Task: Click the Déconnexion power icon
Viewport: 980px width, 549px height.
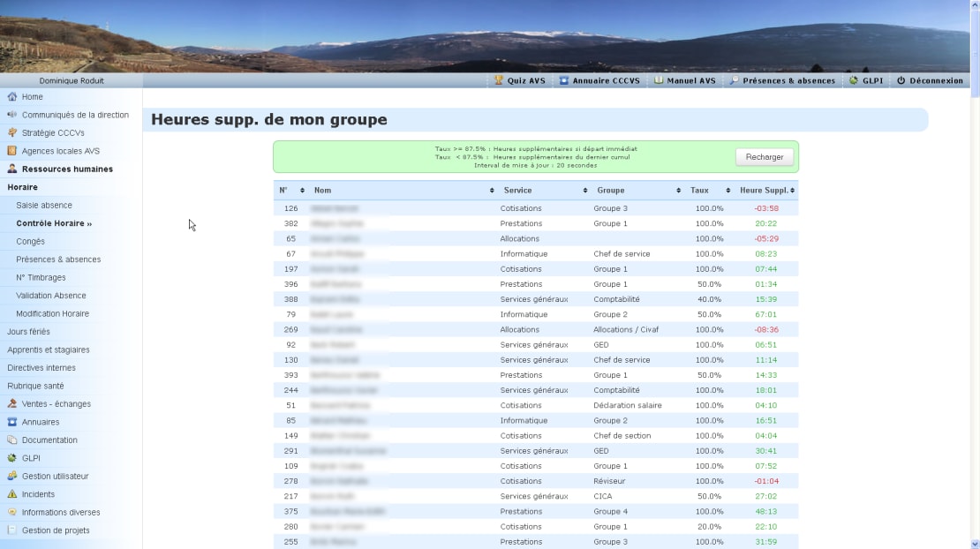Action: point(901,80)
